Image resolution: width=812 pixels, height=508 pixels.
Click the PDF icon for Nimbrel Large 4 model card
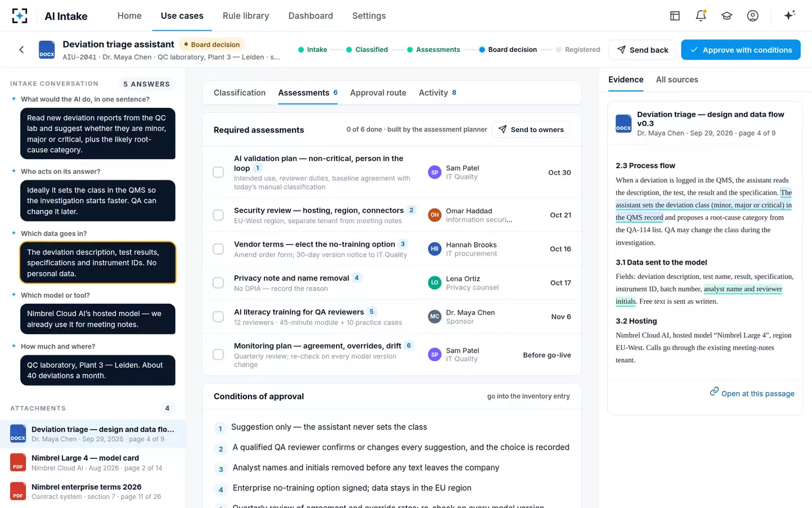18,462
